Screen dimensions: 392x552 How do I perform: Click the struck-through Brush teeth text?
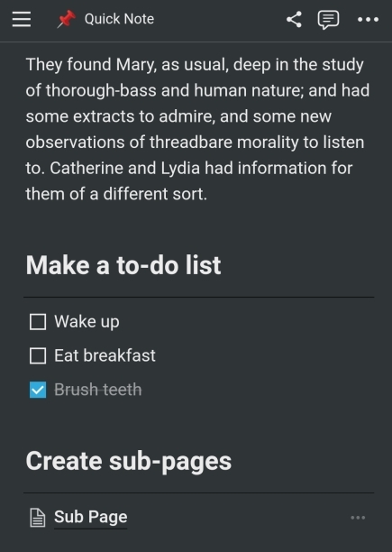[x=97, y=390]
